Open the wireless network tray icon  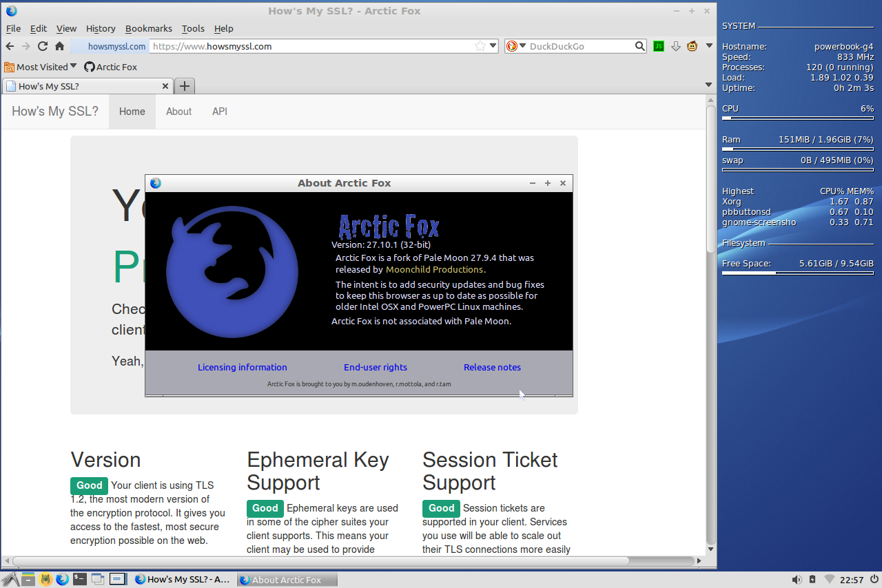pyautogui.click(x=830, y=580)
